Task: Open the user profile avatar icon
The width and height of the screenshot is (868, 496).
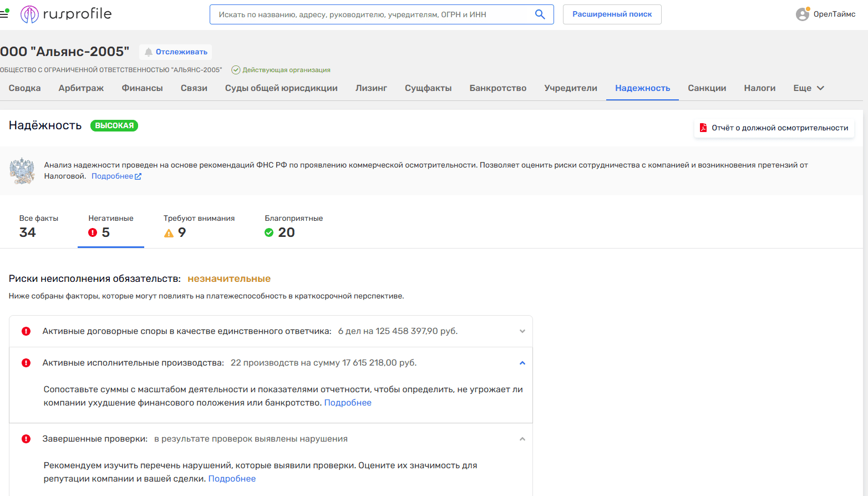Action: coord(802,14)
